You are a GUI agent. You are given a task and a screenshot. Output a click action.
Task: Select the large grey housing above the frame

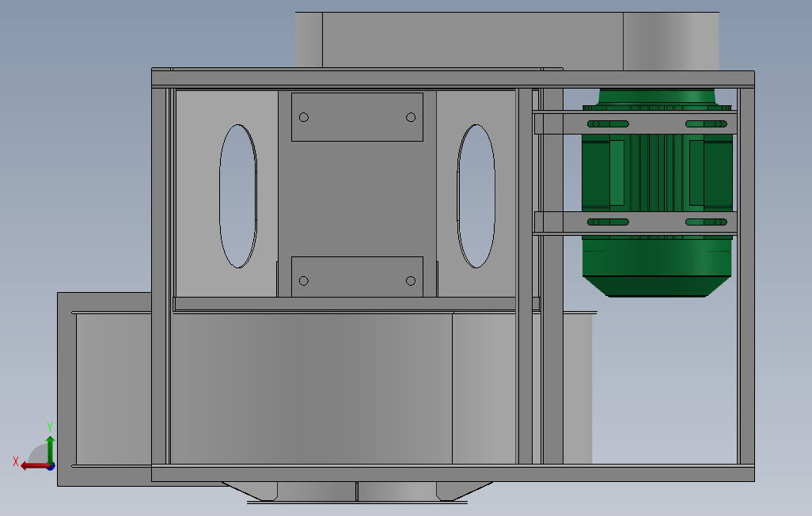coord(507,40)
